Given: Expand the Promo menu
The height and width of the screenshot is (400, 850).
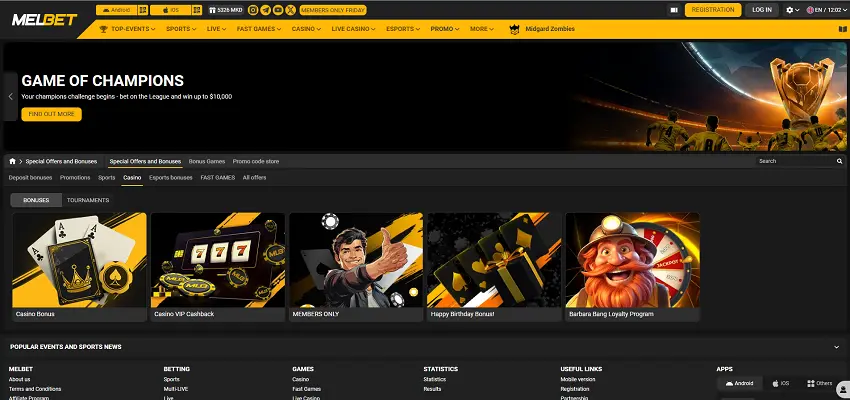Looking at the screenshot, I should (x=445, y=29).
